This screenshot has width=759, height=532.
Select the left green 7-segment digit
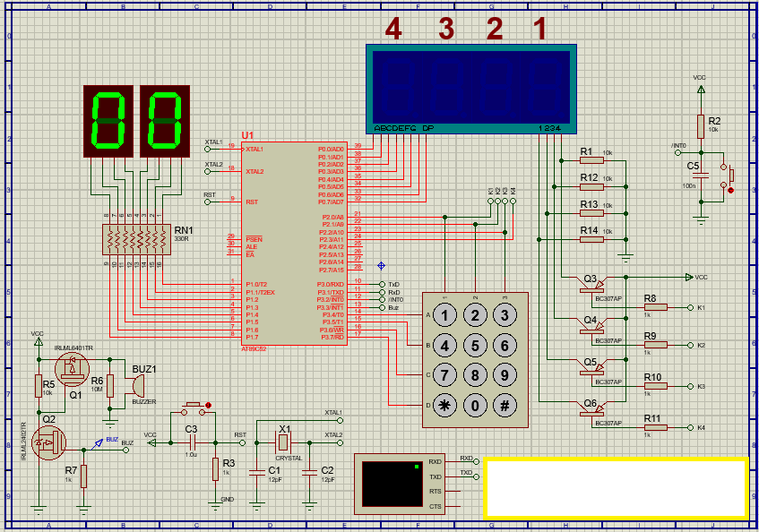[x=108, y=122]
